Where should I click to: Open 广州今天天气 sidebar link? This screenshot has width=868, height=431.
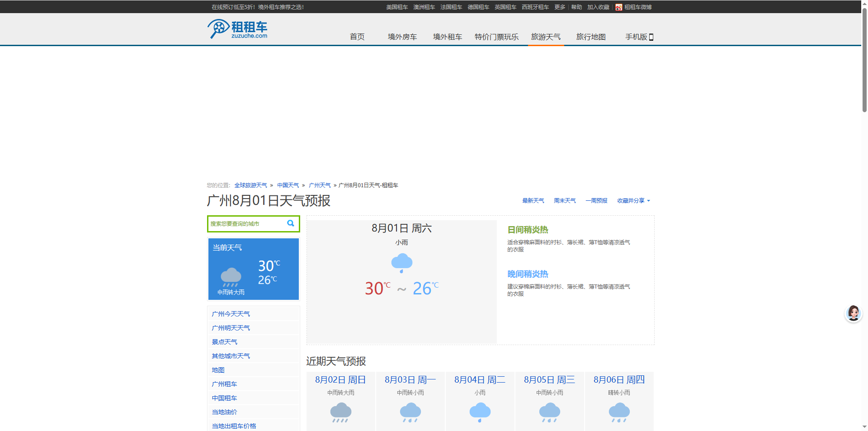[231, 314]
